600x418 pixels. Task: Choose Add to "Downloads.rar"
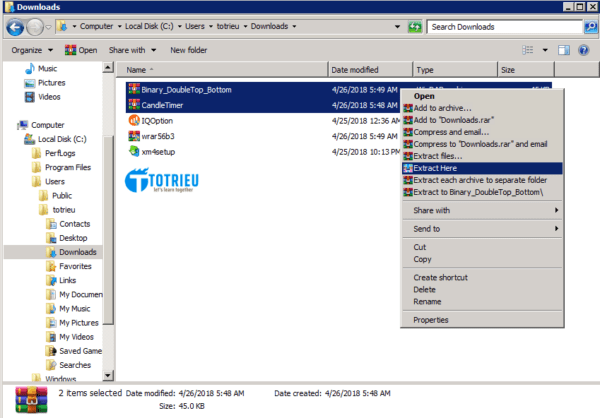[482, 120]
